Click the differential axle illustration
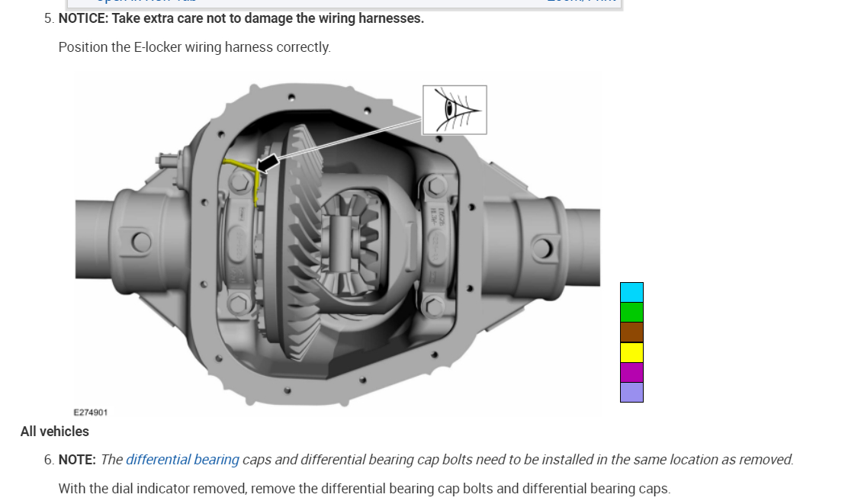This screenshot has height=504, width=845. [338, 245]
